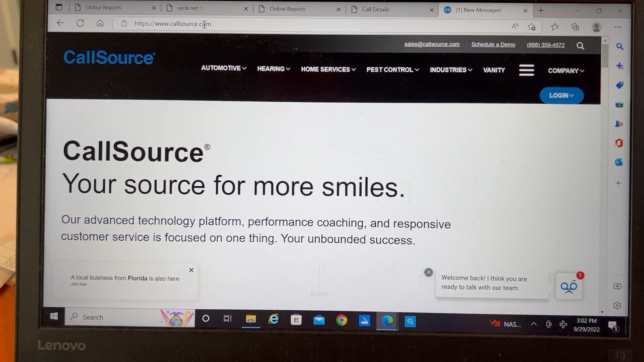Click the sales@callsource.com email link
The width and height of the screenshot is (644, 362).
[x=432, y=44]
